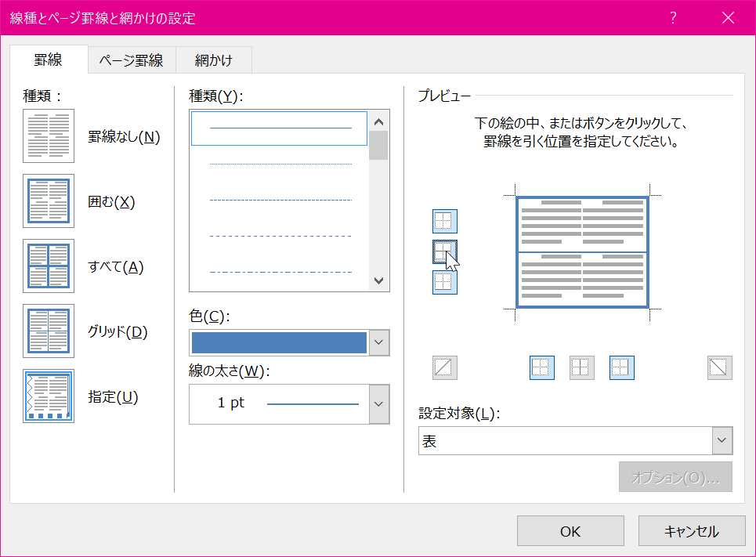Click the 設定対象 field showing 表

coord(566,440)
